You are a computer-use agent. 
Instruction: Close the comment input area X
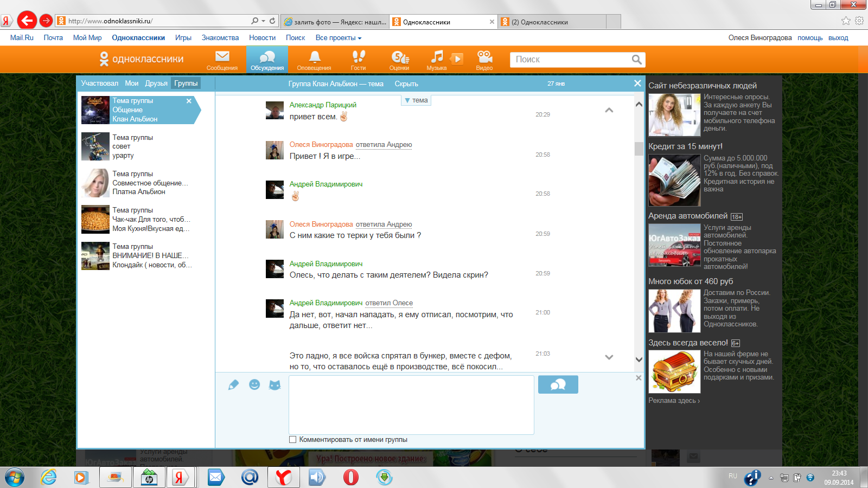tap(639, 378)
